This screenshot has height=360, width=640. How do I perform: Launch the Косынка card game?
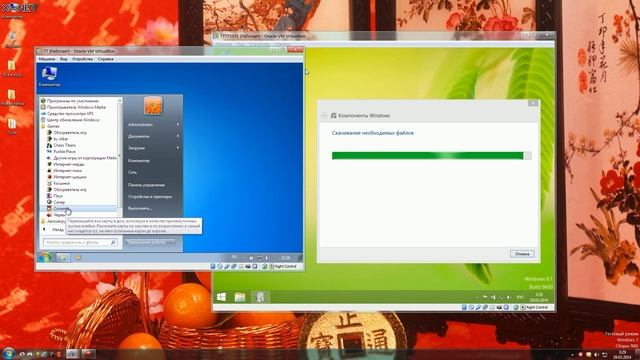58,183
